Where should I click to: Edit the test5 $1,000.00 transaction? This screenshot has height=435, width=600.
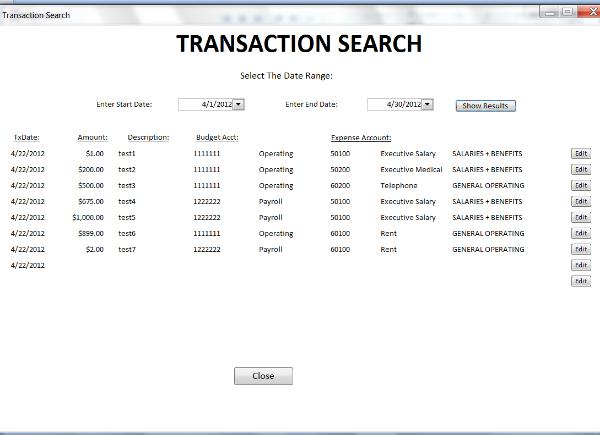(x=580, y=217)
